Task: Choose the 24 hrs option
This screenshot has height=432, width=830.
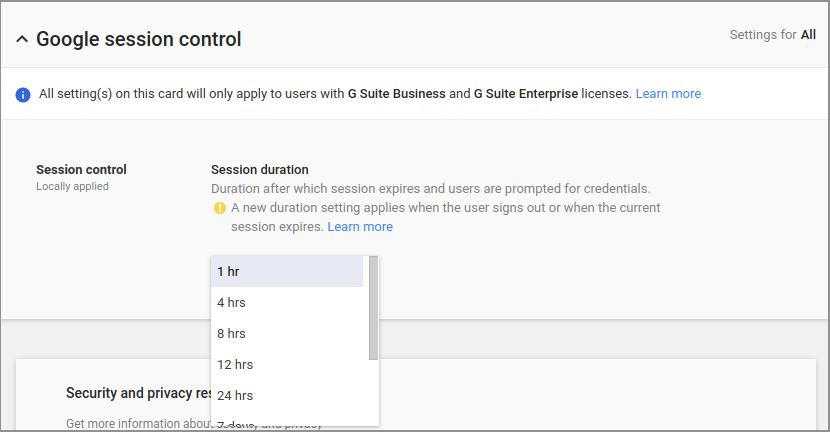Action: point(287,395)
